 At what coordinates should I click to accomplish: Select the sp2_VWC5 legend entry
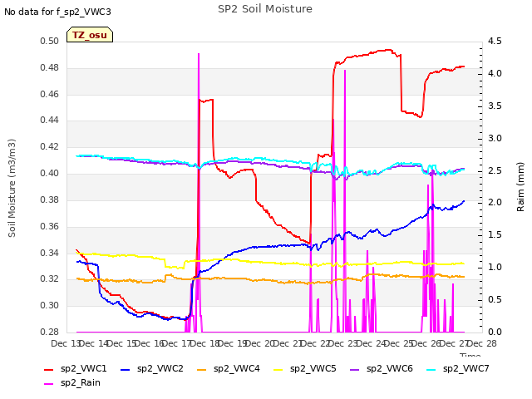(305, 369)
